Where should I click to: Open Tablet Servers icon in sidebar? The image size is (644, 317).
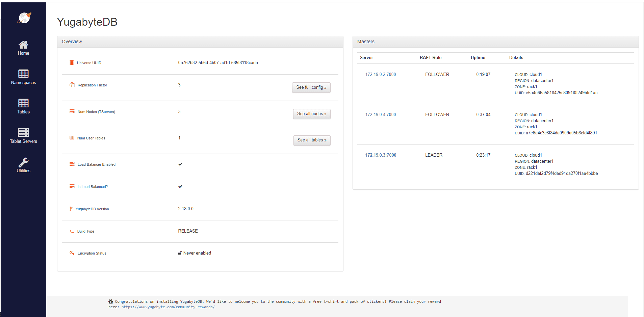click(23, 132)
